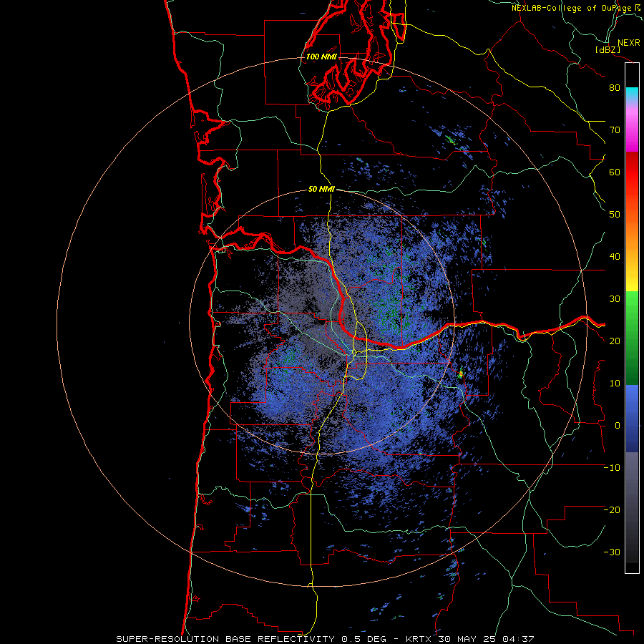644x644 pixels.
Task: Click the -20 tick label on the scale
Action: point(612,510)
